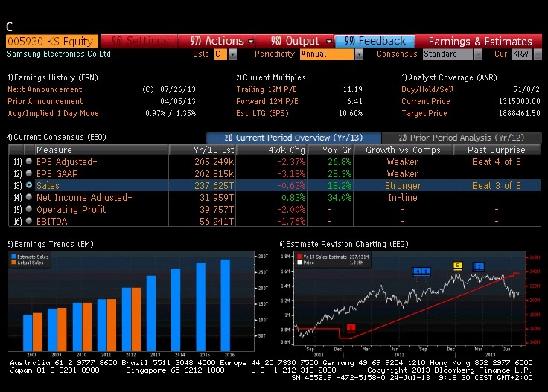
Task: Click 'Stronger' in the Sales row
Action: pos(403,186)
